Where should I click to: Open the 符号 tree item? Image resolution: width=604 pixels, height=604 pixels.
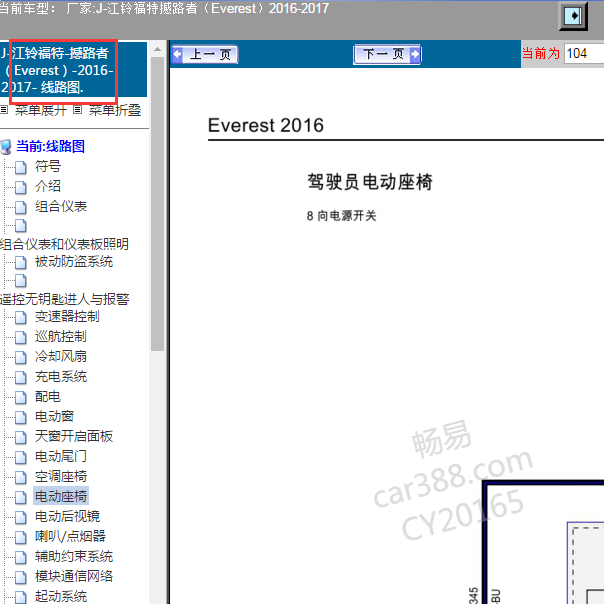48,166
